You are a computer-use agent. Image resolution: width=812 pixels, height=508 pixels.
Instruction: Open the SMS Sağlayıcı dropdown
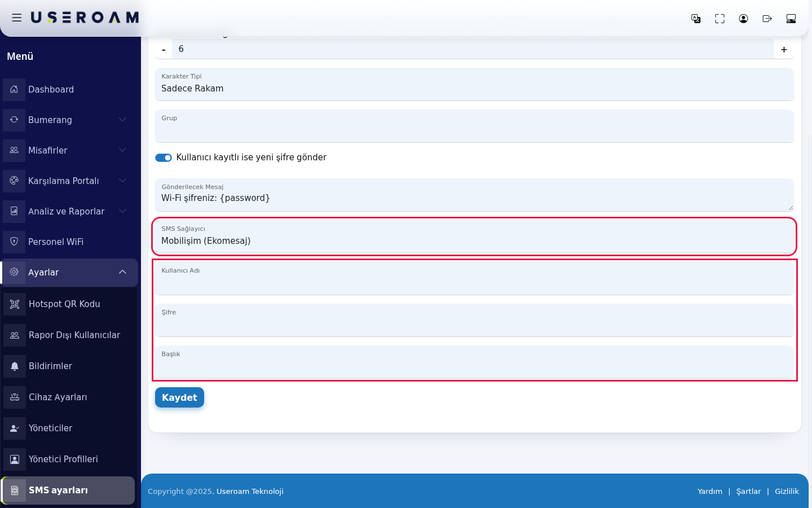[474, 237]
